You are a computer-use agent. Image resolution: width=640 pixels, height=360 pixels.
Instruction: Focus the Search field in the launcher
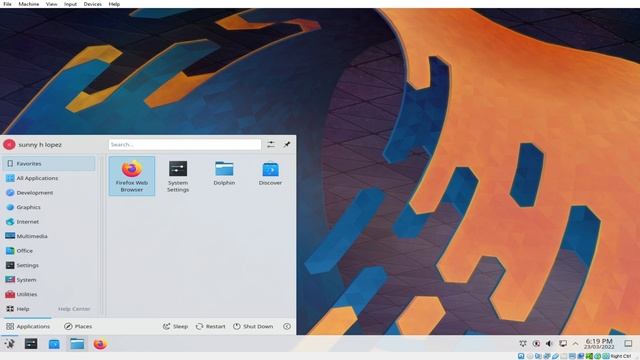coord(184,144)
